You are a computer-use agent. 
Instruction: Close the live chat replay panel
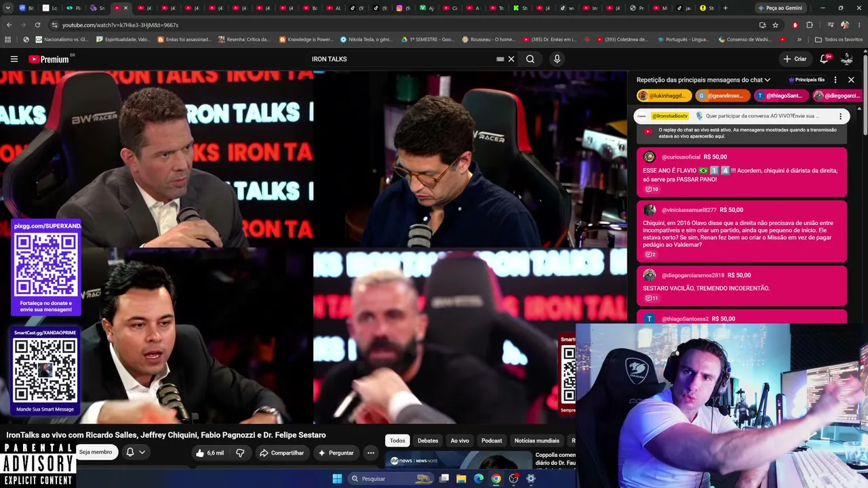[x=851, y=80]
